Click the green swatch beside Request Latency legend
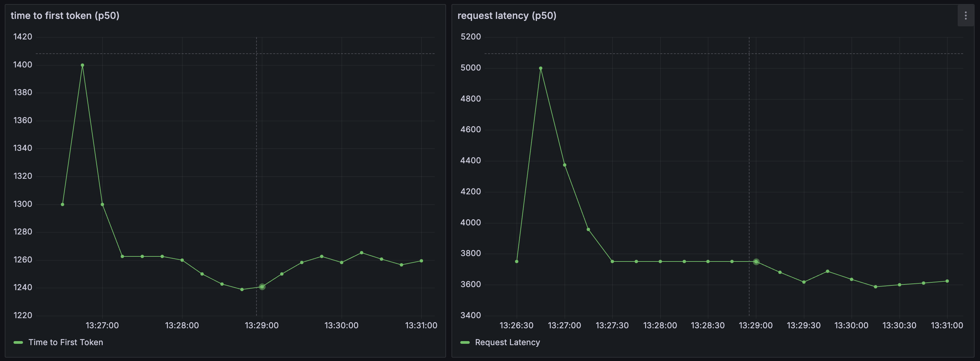Screen dimensions: 980x361 pyautogui.click(x=465, y=342)
